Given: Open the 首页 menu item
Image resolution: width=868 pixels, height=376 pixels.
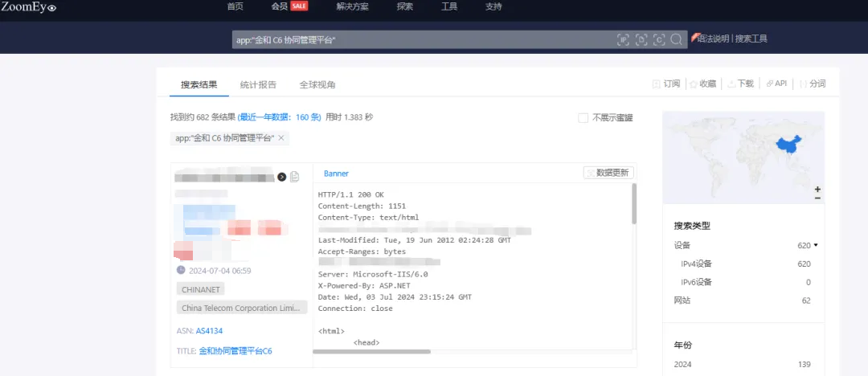Looking at the screenshot, I should click(235, 6).
